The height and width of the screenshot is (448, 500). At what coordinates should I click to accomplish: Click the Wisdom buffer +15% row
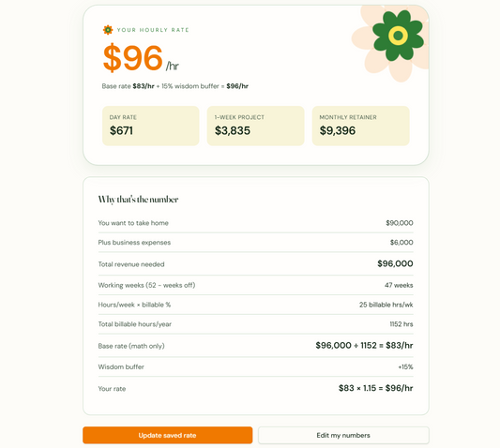click(255, 366)
